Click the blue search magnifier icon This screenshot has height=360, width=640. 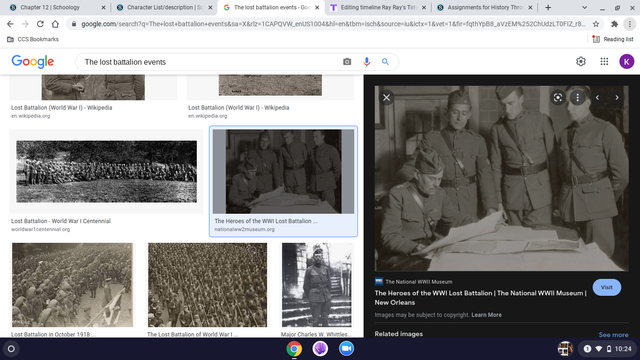[385, 62]
